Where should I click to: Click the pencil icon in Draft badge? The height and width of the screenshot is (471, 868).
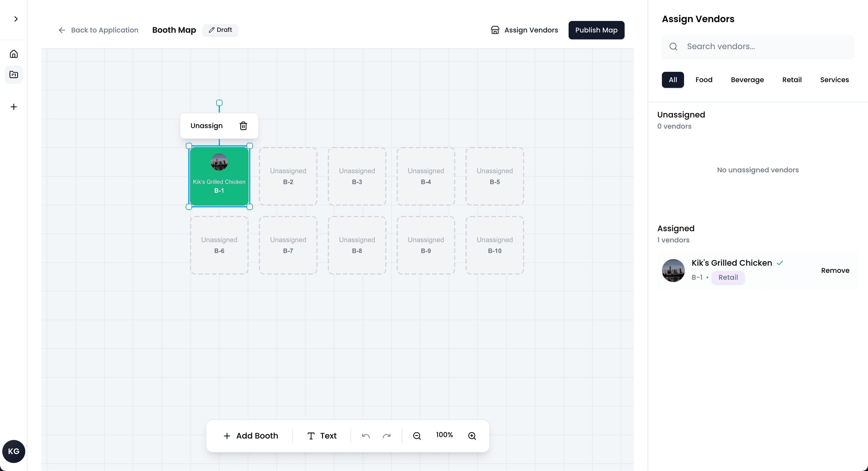[x=212, y=30]
